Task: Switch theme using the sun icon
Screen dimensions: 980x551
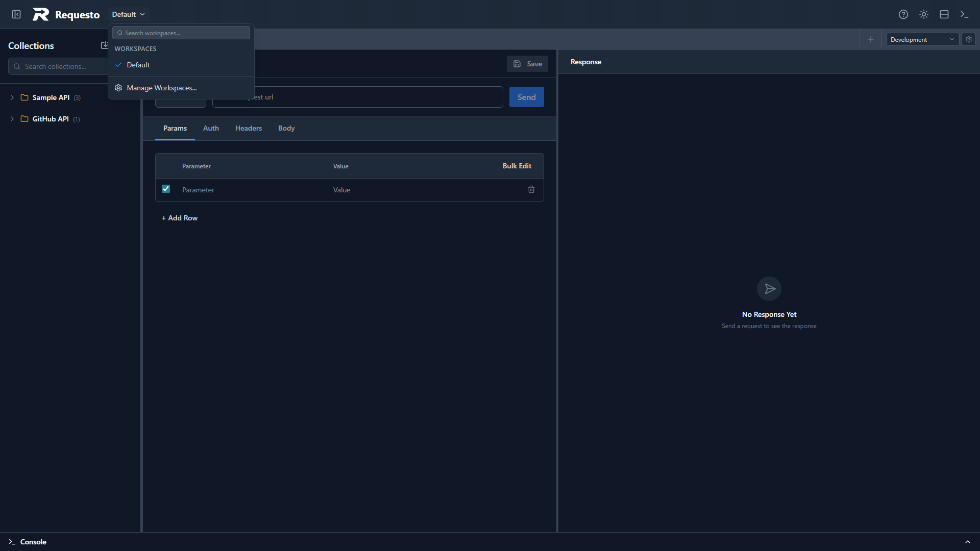Action: click(x=924, y=14)
